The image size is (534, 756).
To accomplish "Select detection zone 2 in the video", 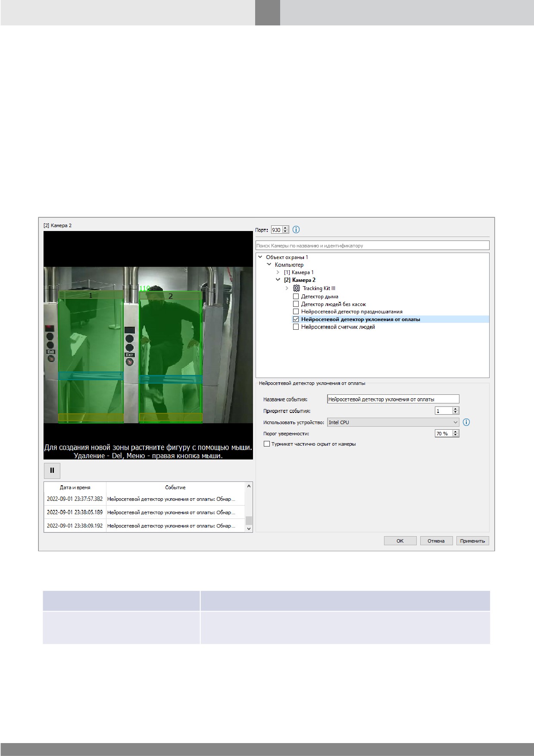I will 171,357.
